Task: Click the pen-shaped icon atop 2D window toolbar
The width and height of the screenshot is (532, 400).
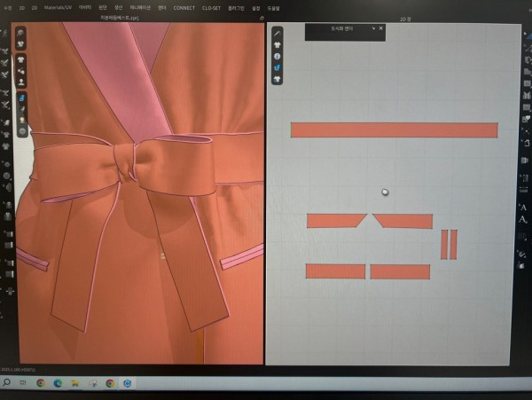Action: click(278, 32)
